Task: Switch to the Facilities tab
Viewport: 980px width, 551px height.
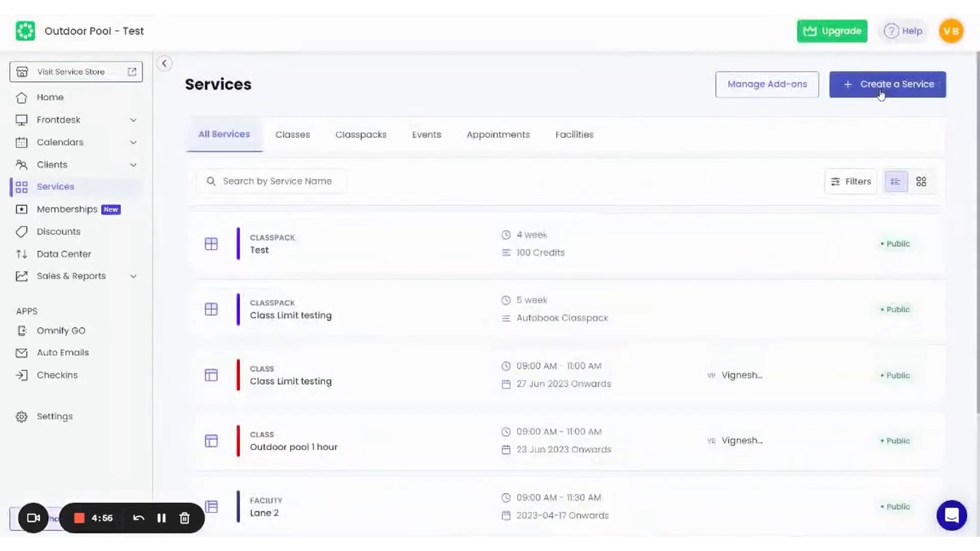Action: point(574,135)
